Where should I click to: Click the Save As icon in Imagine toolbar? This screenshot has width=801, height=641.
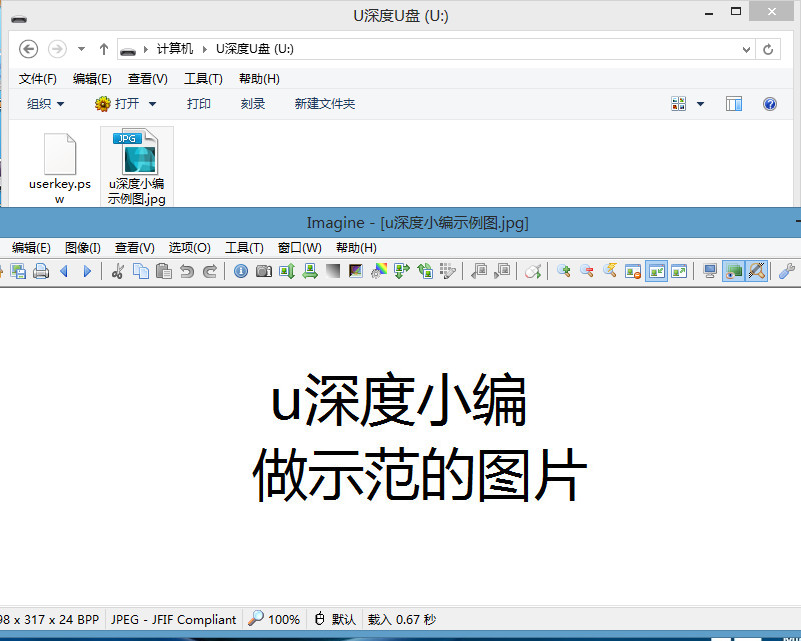18,271
